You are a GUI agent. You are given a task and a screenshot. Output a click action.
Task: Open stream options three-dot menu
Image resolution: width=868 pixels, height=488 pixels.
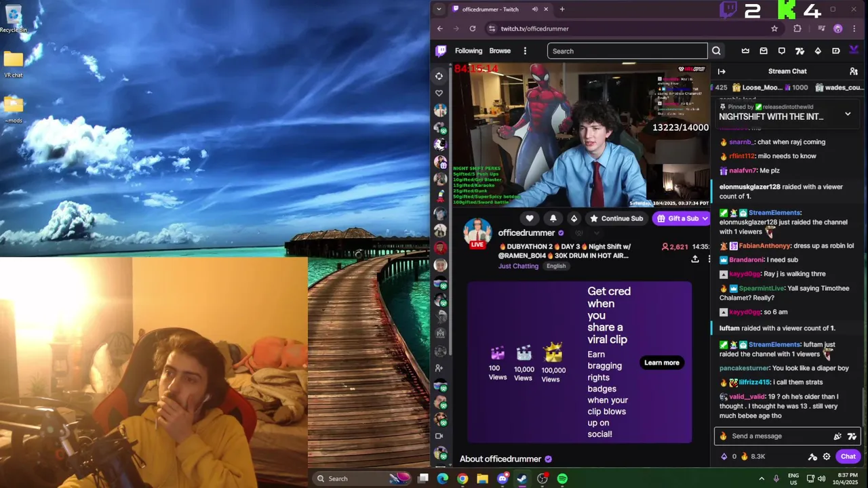(x=709, y=259)
